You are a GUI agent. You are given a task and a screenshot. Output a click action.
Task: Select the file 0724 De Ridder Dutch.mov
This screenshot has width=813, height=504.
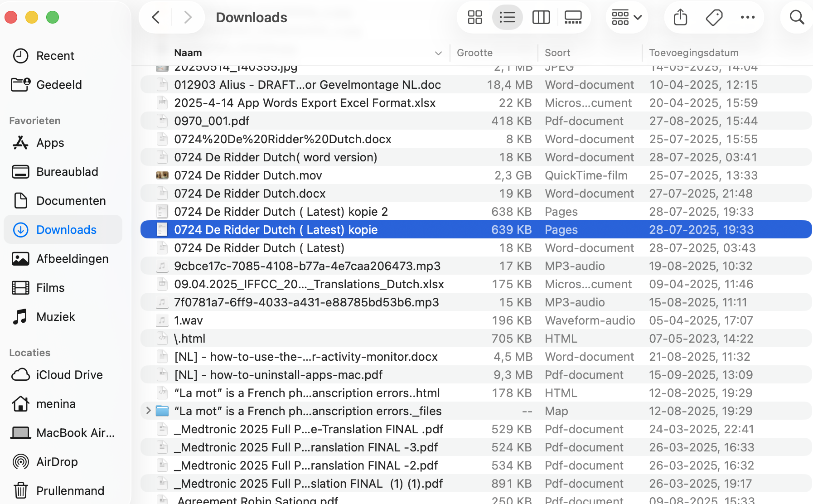[x=248, y=175]
